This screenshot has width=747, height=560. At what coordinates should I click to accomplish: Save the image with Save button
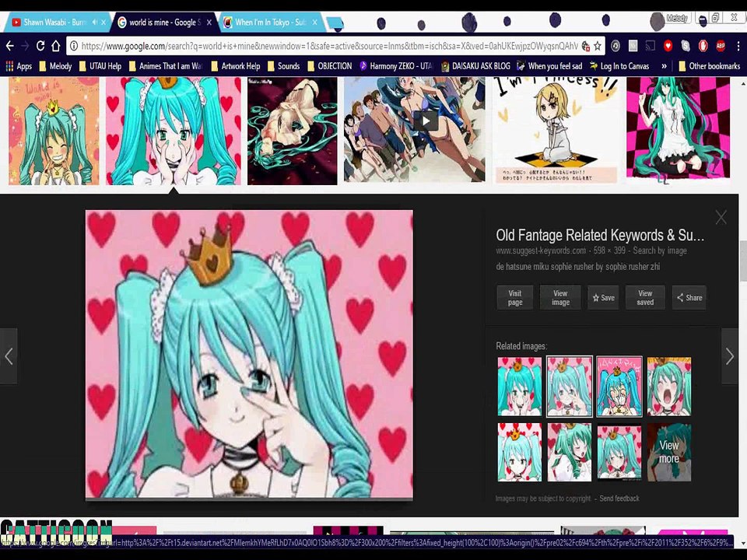pos(603,298)
